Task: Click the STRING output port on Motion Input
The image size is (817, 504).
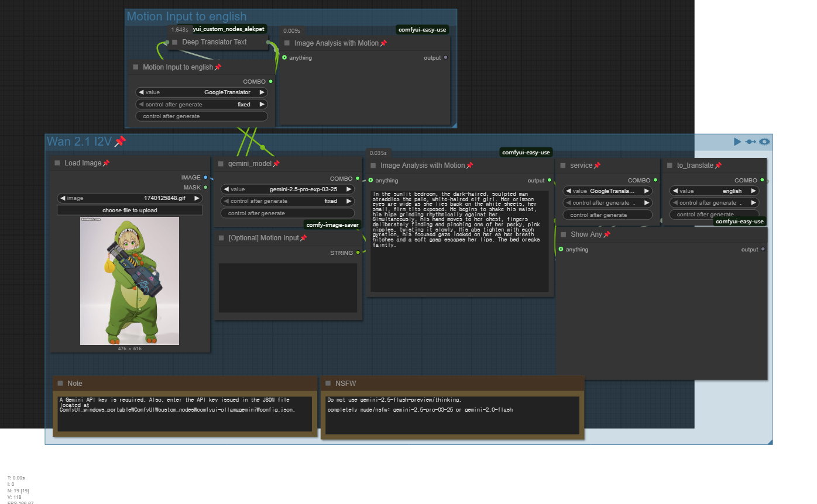Action: pos(358,253)
